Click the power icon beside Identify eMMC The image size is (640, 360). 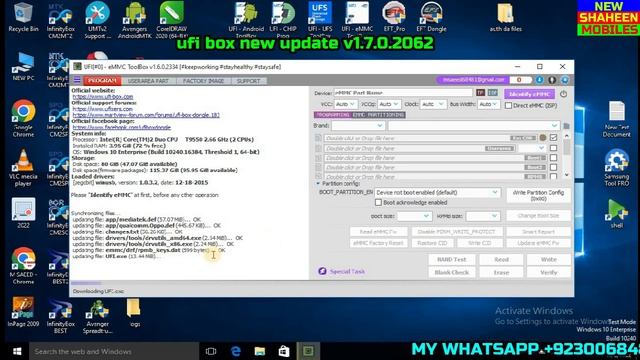click(x=563, y=94)
